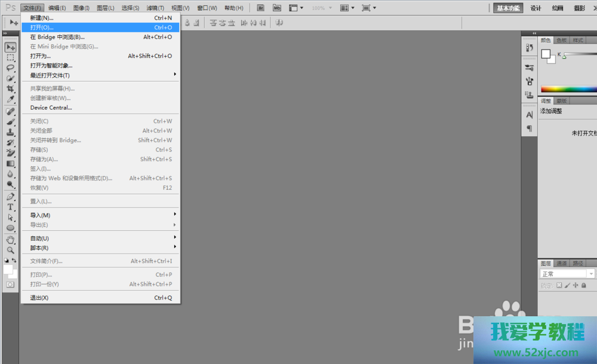Open the layer blend mode dropdown 正常
This screenshot has height=364, width=597.
pos(567,274)
